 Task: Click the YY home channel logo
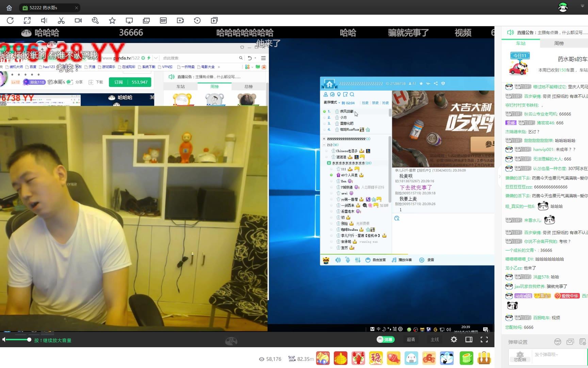pyautogui.click(x=329, y=83)
